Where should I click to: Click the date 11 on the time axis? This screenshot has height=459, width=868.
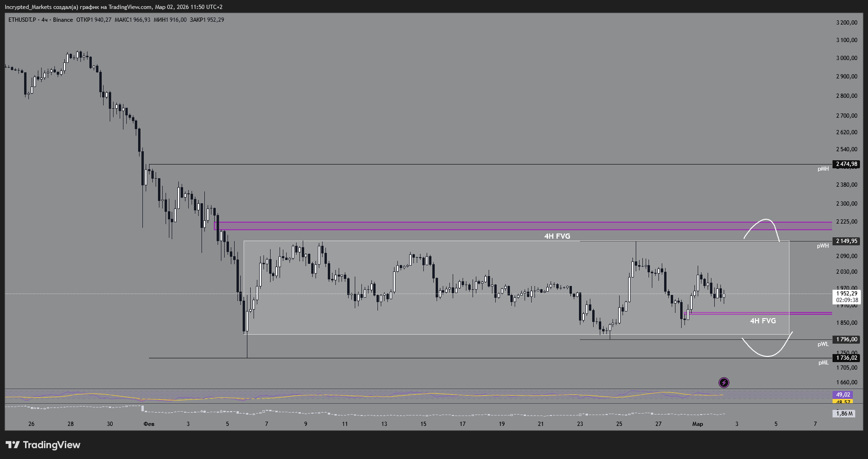click(x=345, y=424)
